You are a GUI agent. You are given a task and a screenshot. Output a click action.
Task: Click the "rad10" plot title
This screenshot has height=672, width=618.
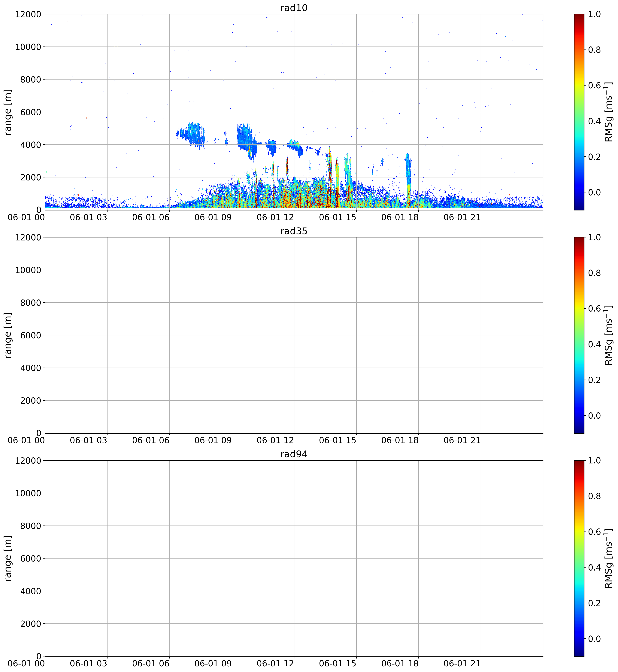[294, 8]
